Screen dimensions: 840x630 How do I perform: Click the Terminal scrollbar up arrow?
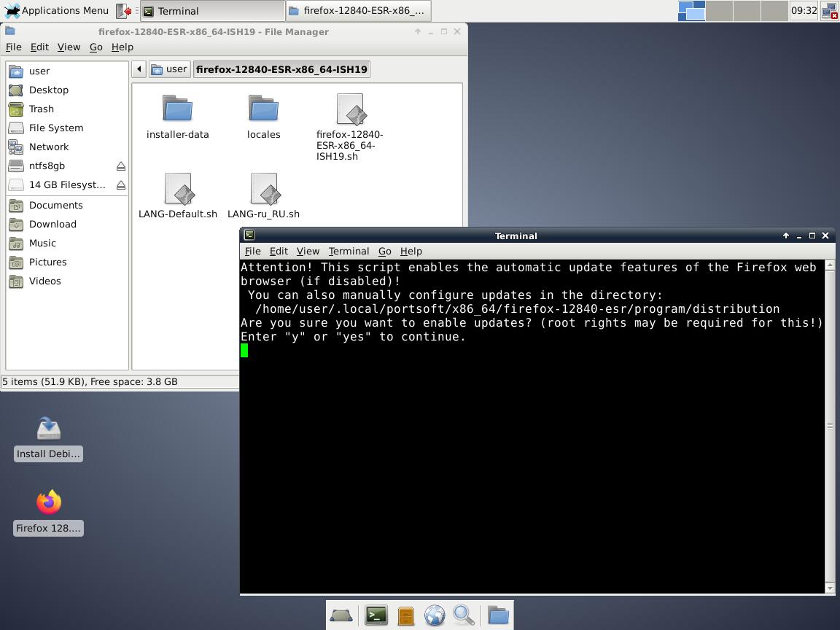pos(830,265)
